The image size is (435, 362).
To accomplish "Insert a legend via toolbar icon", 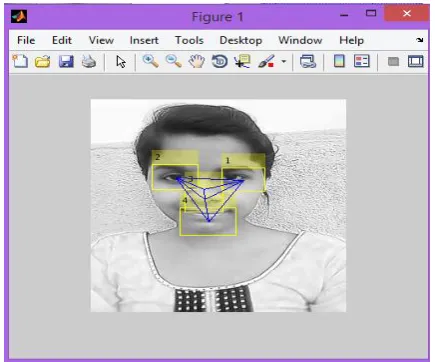I will [362, 61].
